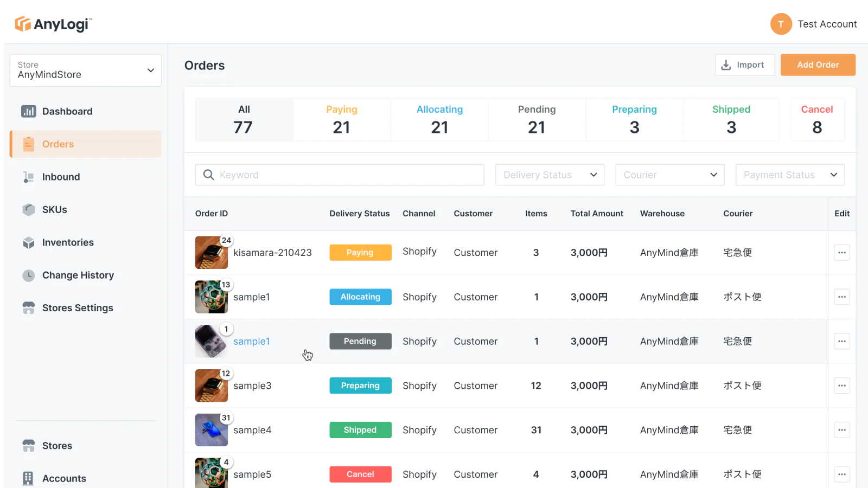This screenshot has width=868, height=488.
Task: Click the Dashboard bar chart icon
Action: 28,111
